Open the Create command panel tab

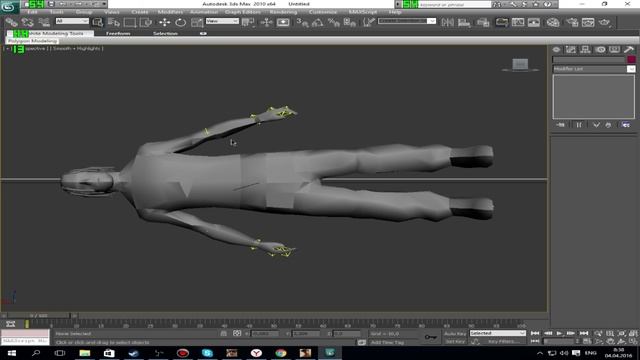coord(556,50)
